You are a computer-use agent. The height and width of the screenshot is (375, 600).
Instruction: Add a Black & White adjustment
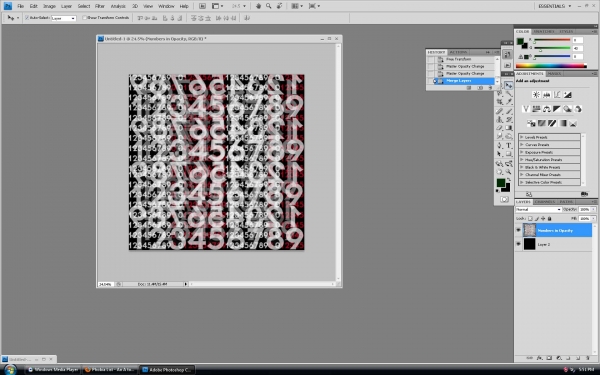click(557, 109)
